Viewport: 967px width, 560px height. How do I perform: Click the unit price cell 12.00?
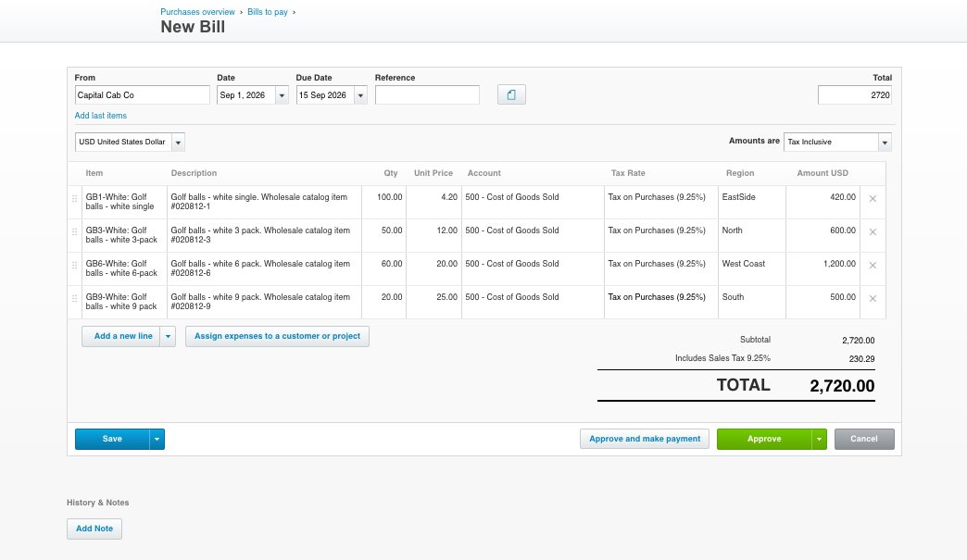tap(434, 235)
